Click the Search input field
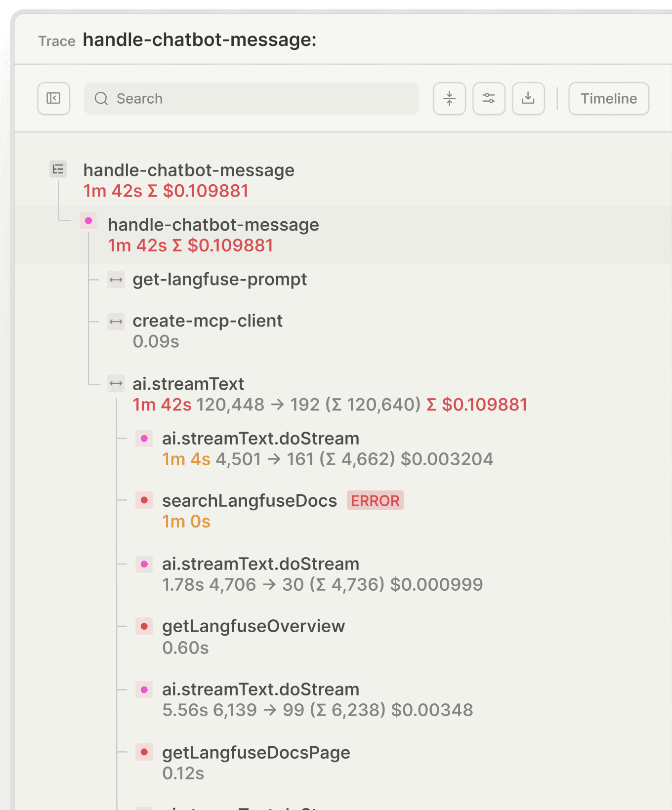The image size is (672, 810). click(252, 98)
